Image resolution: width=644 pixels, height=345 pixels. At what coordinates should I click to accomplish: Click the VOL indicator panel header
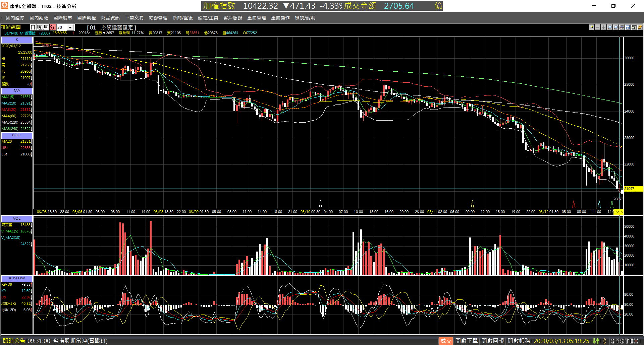coord(17,219)
